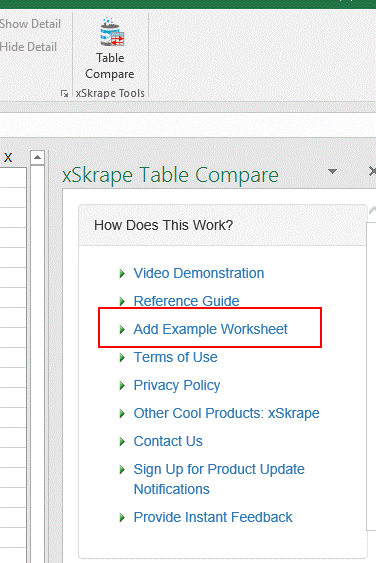The width and height of the screenshot is (376, 563).
Task: Open the task pane options dropdown arrow
Action: 333,171
